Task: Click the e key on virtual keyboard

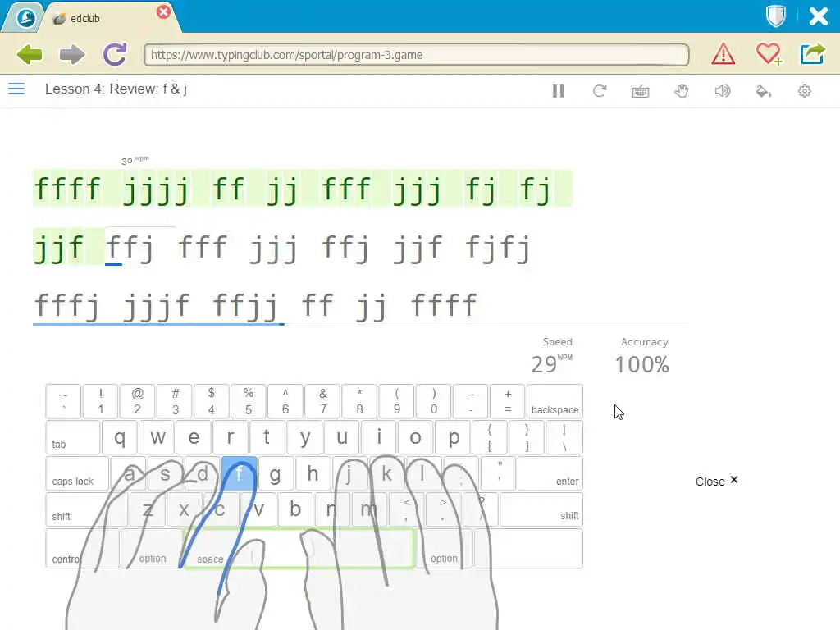Action: click(194, 438)
